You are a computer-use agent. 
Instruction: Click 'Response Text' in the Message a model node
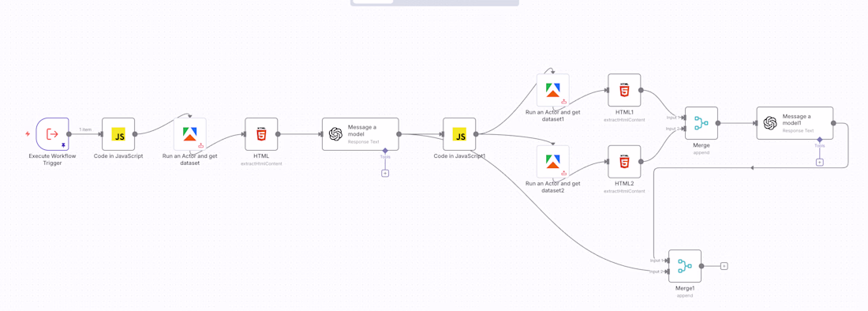(364, 141)
